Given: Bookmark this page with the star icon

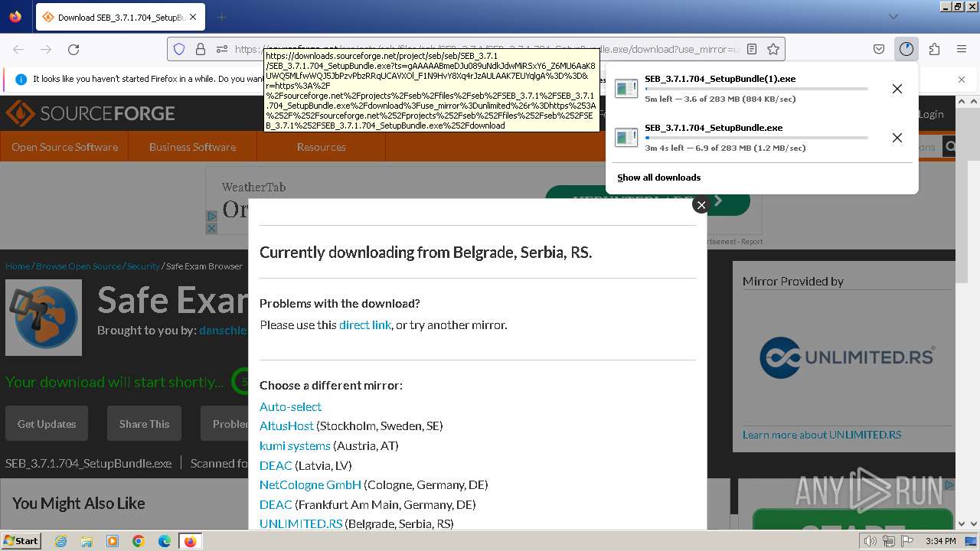Looking at the screenshot, I should (773, 49).
